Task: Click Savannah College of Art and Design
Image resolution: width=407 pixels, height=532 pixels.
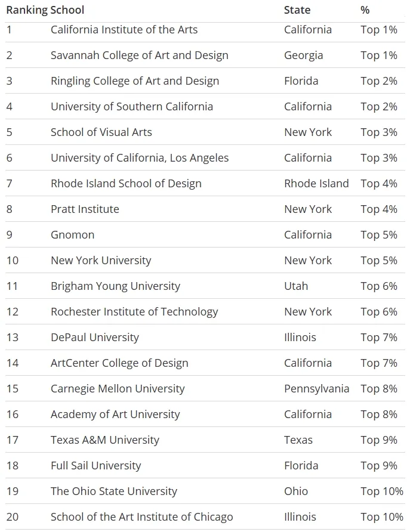Action: point(140,55)
